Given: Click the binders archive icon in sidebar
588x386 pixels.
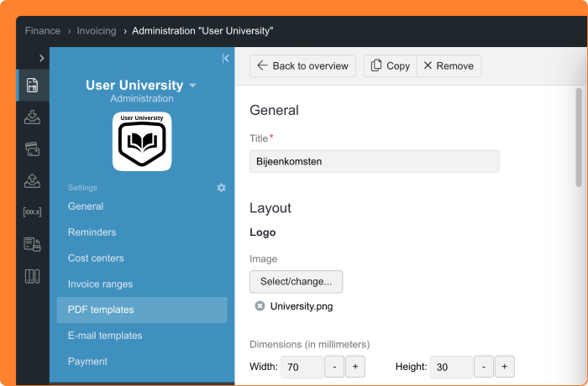Looking at the screenshot, I should (x=32, y=276).
